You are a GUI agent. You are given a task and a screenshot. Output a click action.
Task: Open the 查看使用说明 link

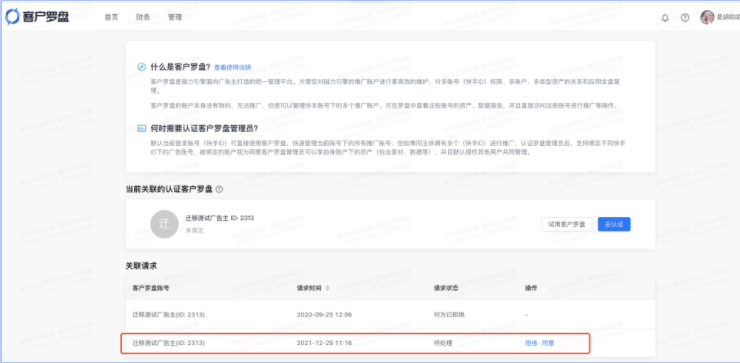point(233,68)
